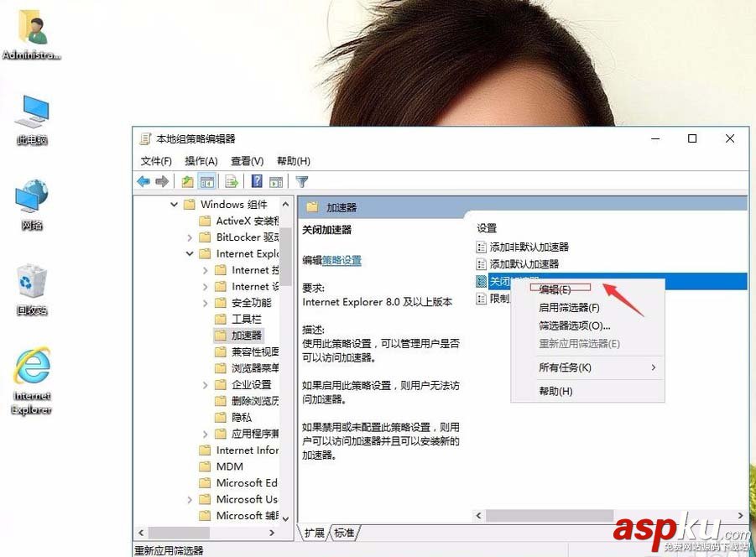The image size is (756, 557).
Task: Click the tree pane scroll-up arrow
Action: click(286, 205)
